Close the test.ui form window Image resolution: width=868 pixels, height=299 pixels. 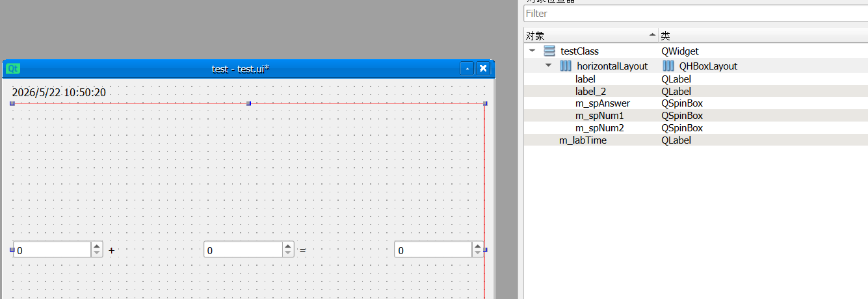483,68
